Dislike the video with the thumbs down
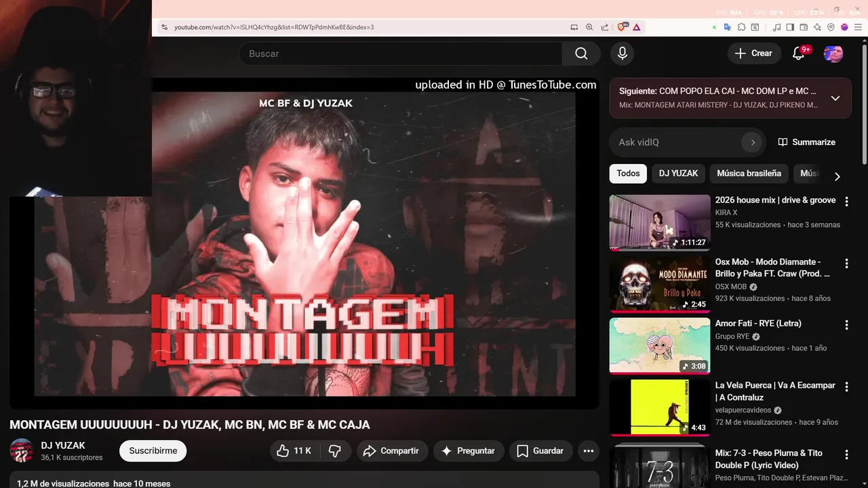868x488 pixels. [335, 451]
